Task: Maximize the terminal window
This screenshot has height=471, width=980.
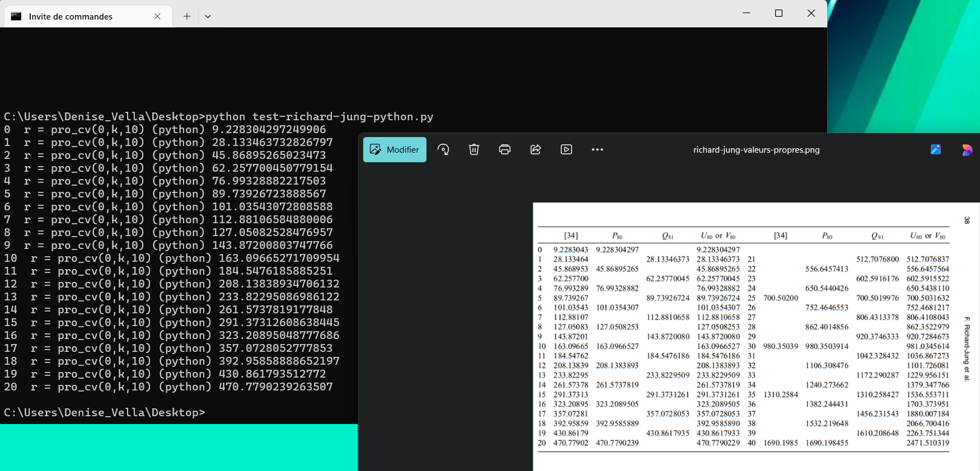Action: point(779,13)
